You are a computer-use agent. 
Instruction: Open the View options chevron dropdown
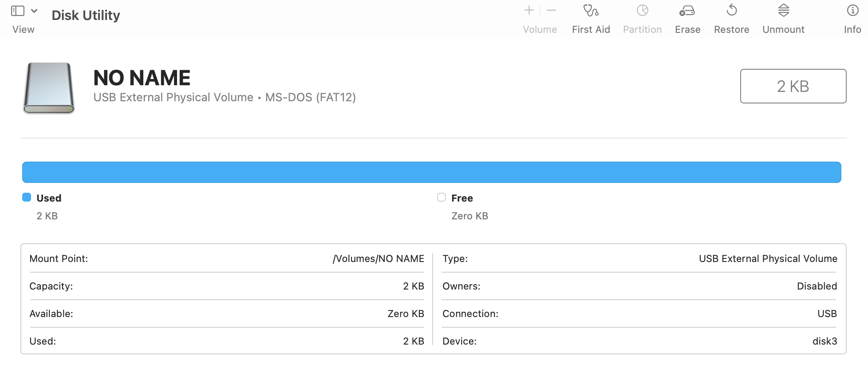click(34, 11)
